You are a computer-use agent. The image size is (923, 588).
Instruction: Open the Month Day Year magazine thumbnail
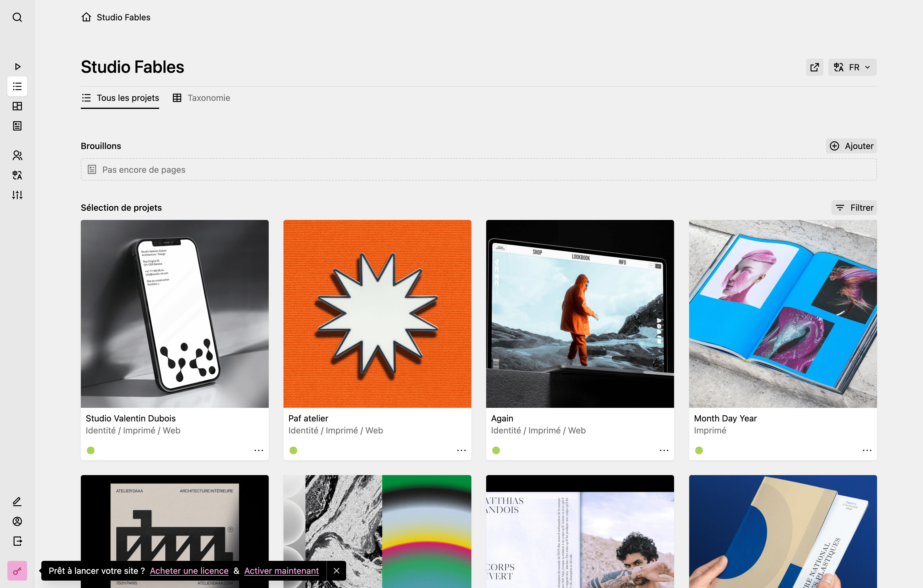point(783,313)
